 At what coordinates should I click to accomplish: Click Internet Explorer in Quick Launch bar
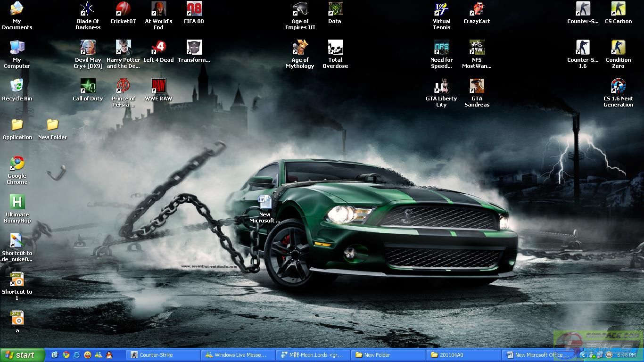[76, 355]
